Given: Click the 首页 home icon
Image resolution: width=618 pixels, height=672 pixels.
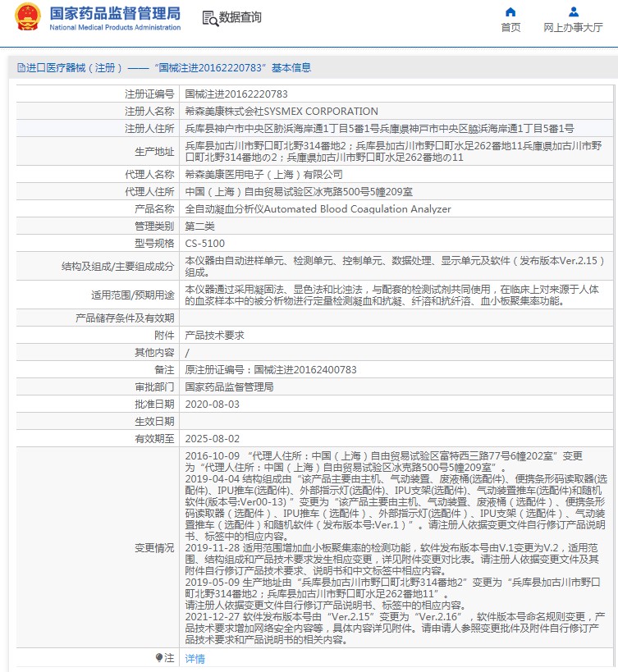Looking at the screenshot, I should coord(510,11).
